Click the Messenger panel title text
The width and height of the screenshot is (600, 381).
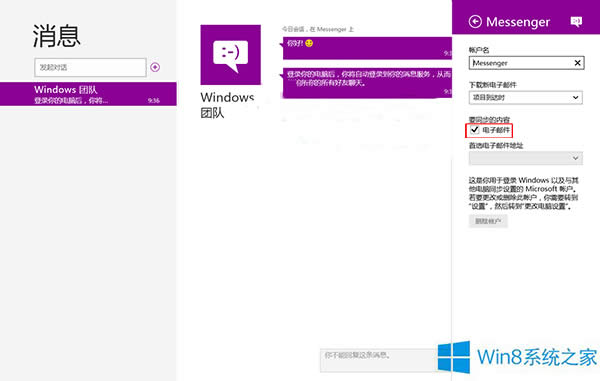tap(518, 22)
